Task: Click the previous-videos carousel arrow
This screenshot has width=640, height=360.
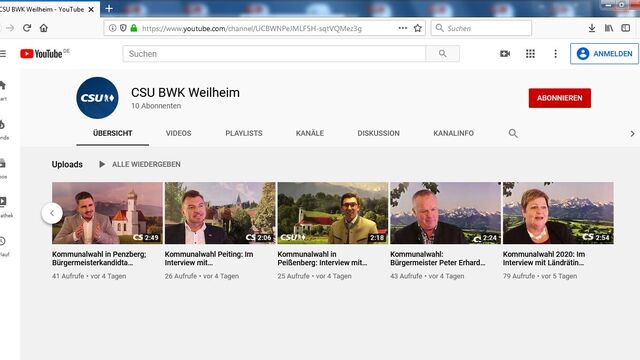Action: [52, 213]
